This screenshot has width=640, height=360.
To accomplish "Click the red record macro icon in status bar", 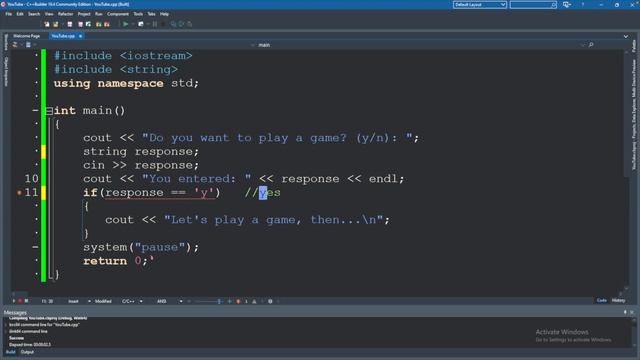I will click(20, 301).
